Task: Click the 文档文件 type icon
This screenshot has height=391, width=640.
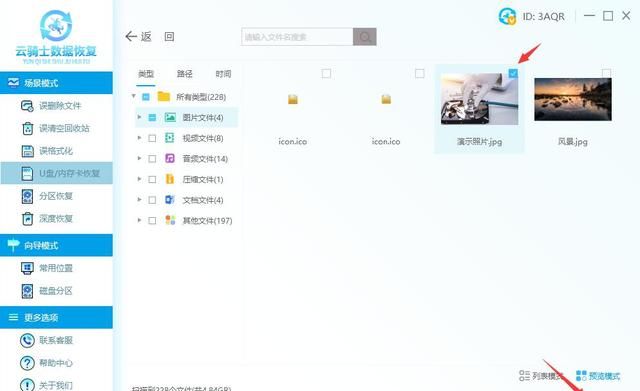Action: [170, 200]
